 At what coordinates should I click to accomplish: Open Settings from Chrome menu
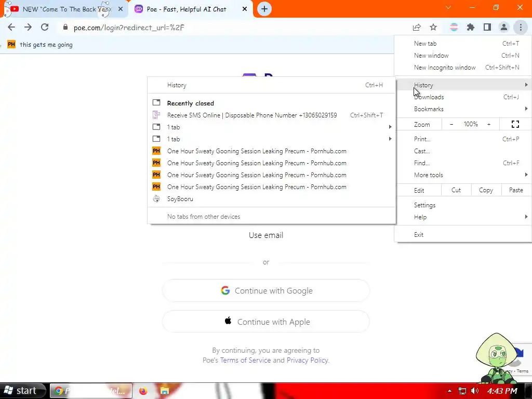tap(463, 205)
